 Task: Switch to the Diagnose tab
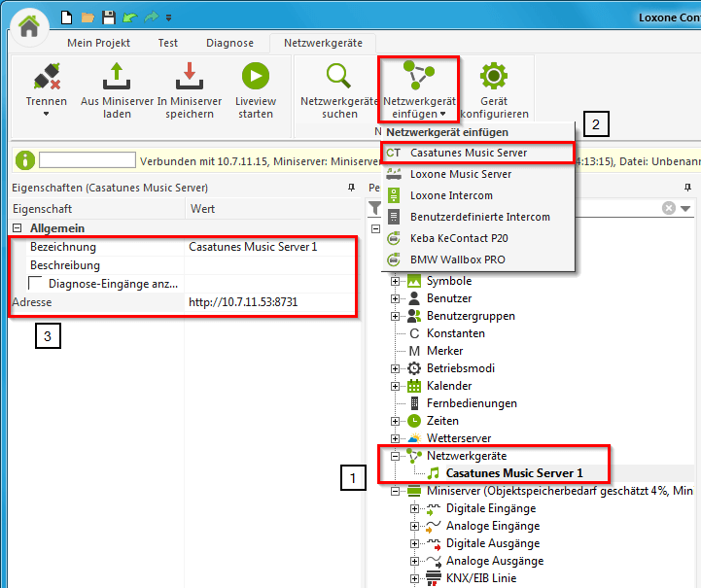click(x=229, y=43)
